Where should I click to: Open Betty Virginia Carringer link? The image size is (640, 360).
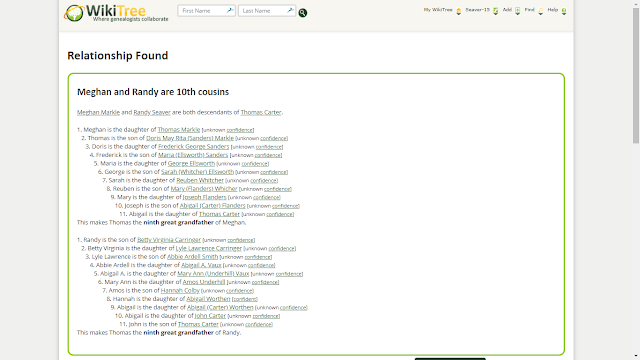coord(169,240)
